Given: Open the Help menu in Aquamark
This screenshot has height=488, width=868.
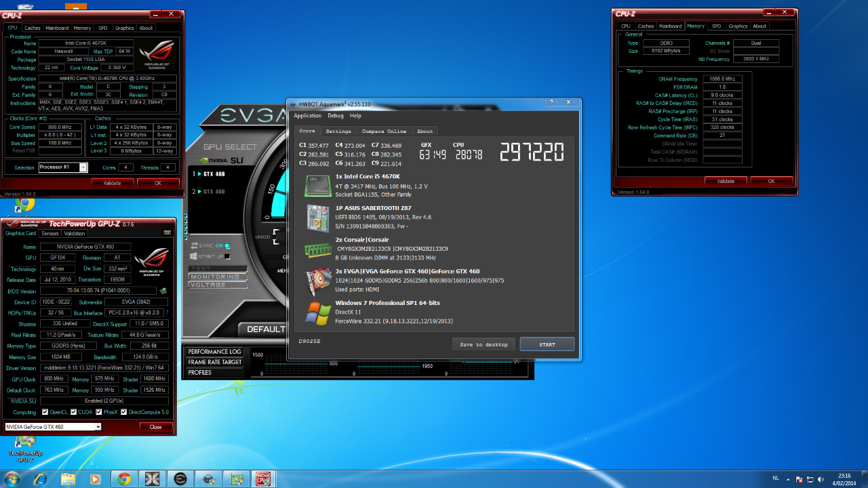Looking at the screenshot, I should pos(355,116).
